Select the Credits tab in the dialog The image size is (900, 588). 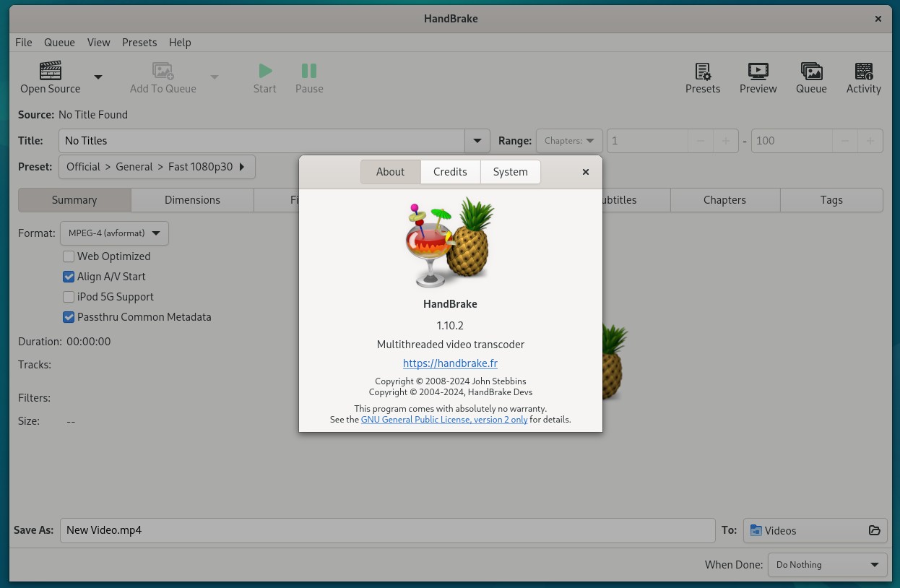pos(450,172)
